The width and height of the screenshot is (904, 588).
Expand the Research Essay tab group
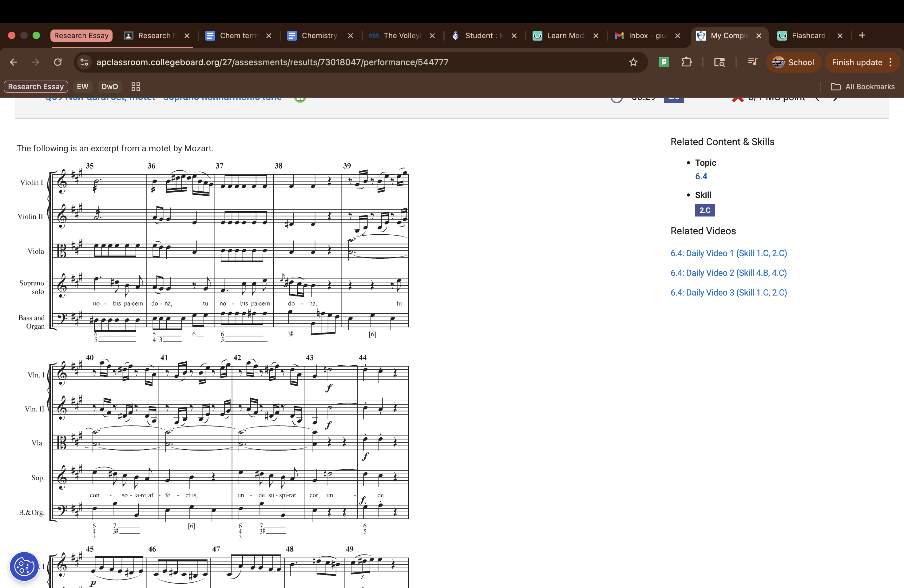coord(81,36)
